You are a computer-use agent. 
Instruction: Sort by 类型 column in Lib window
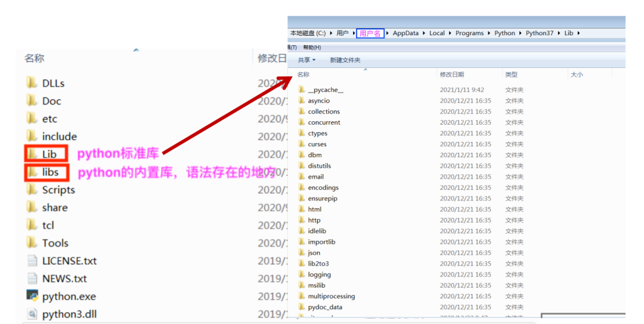[x=512, y=75]
